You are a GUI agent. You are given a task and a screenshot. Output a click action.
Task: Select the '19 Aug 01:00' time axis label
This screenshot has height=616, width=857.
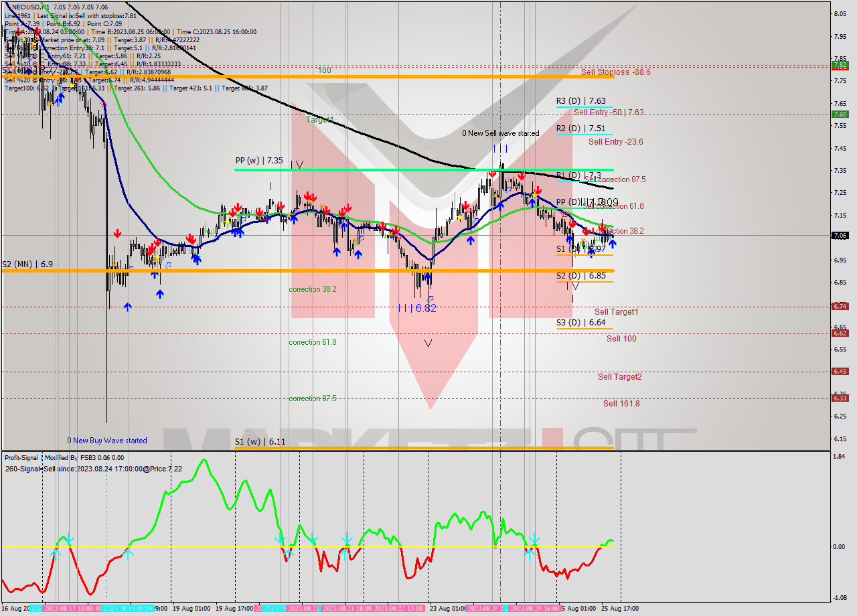click(x=191, y=609)
